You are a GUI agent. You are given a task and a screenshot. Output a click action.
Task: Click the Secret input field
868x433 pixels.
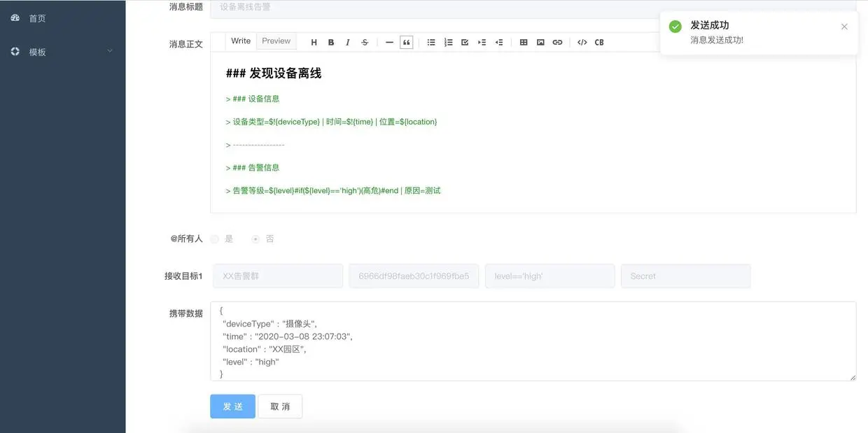685,276
